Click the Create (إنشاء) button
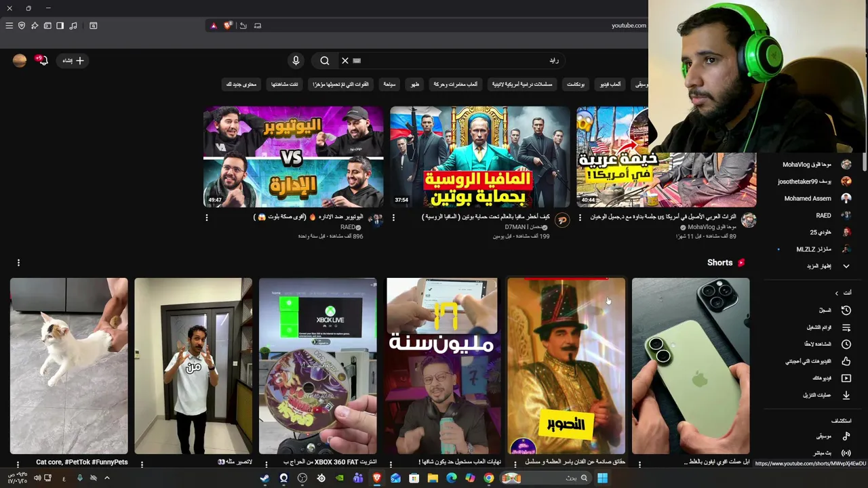 (73, 60)
